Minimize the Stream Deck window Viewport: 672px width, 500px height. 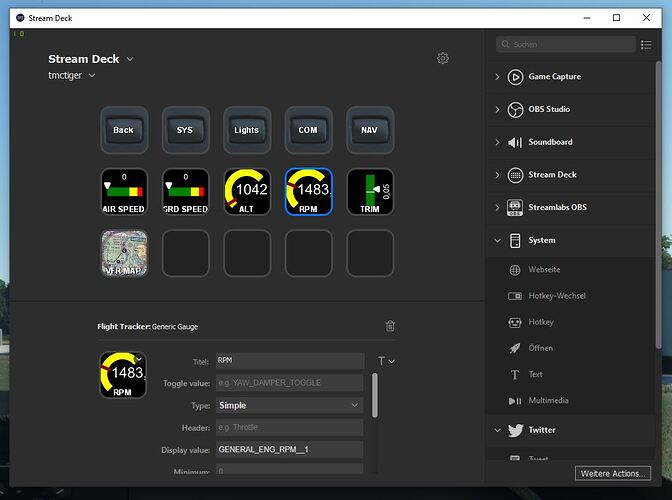pyautogui.click(x=587, y=18)
